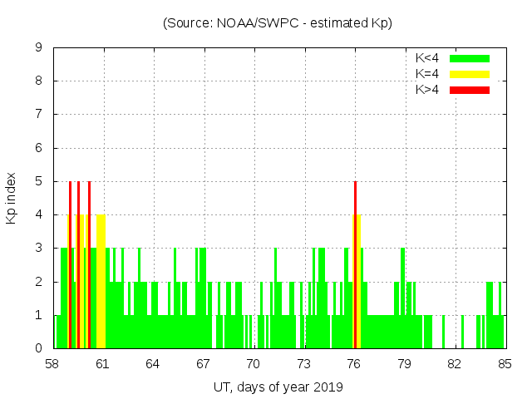The width and height of the screenshot is (532, 399).
Task: Click the yellow K=4 legend swatch
Action: [470, 74]
